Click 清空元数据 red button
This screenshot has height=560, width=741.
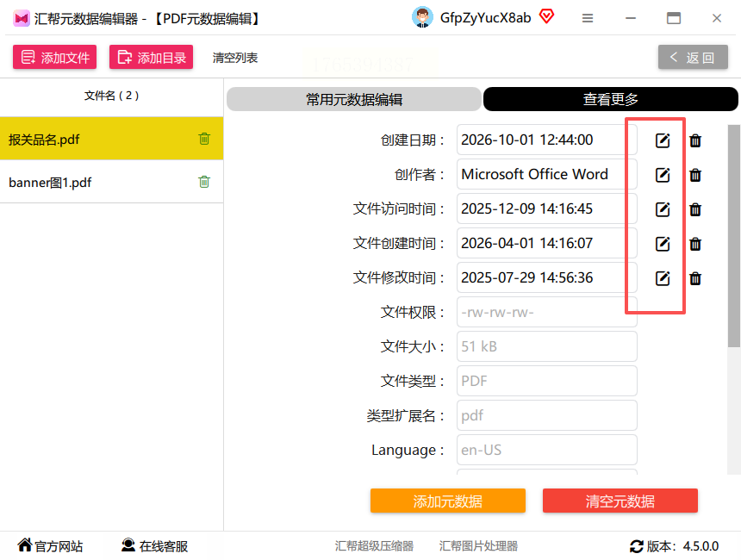(x=620, y=501)
